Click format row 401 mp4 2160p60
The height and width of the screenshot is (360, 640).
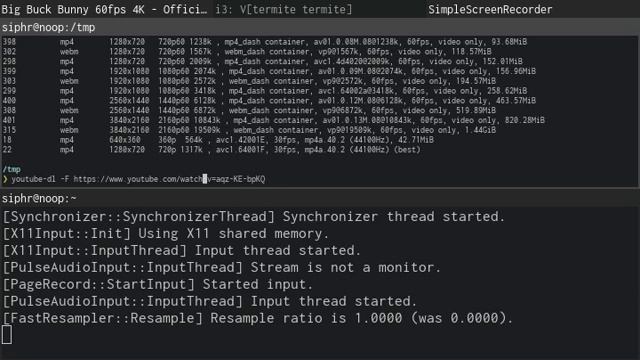[x=273, y=120]
